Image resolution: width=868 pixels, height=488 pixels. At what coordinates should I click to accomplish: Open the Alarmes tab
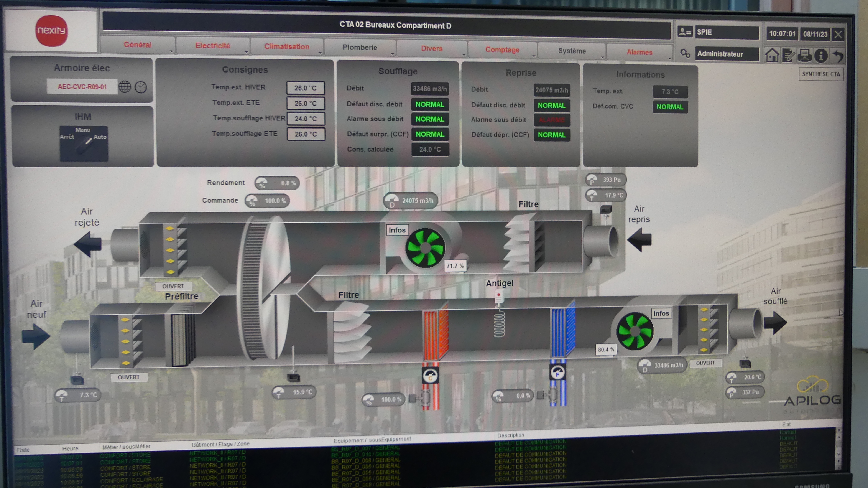point(639,52)
